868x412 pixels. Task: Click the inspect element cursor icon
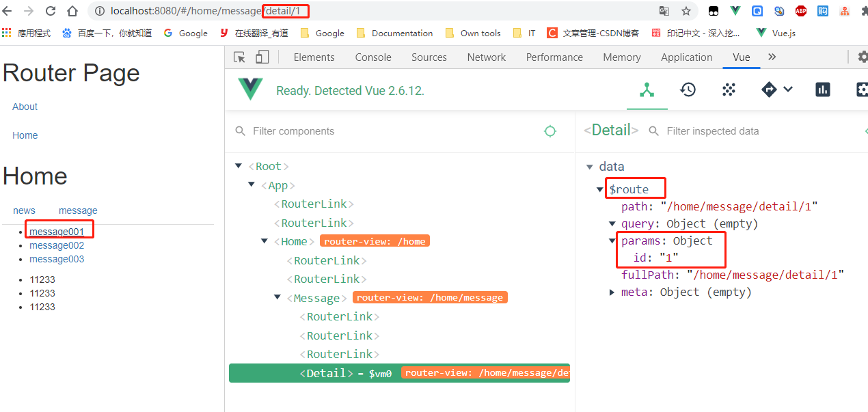(239, 57)
